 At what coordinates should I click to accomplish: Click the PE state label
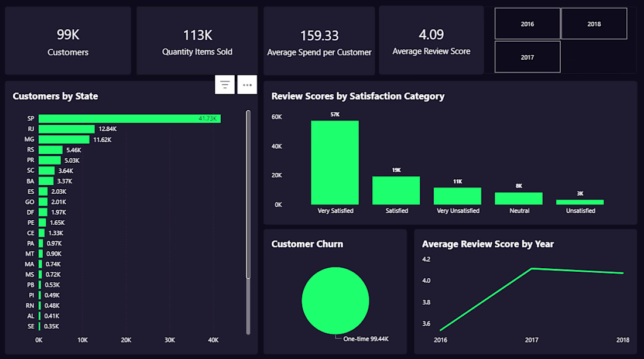click(x=31, y=223)
